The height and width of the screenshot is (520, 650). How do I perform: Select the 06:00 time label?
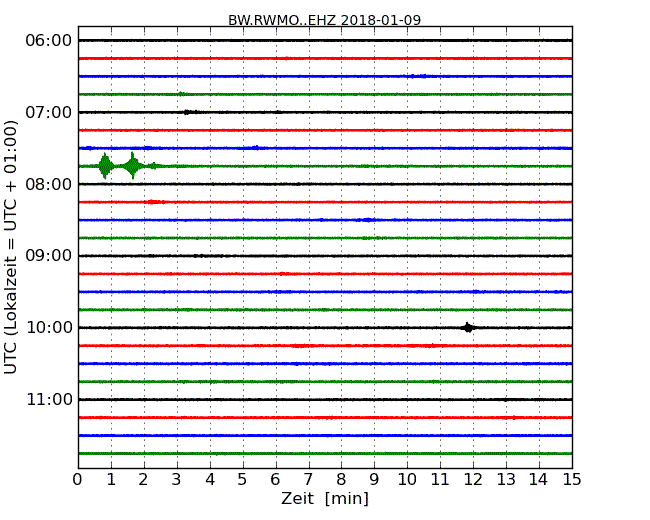tap(49, 41)
